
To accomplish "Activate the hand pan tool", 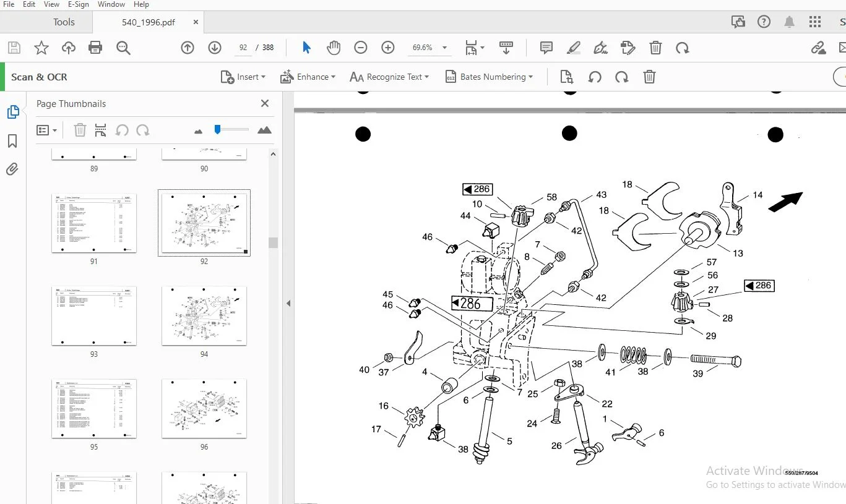I will 334,48.
